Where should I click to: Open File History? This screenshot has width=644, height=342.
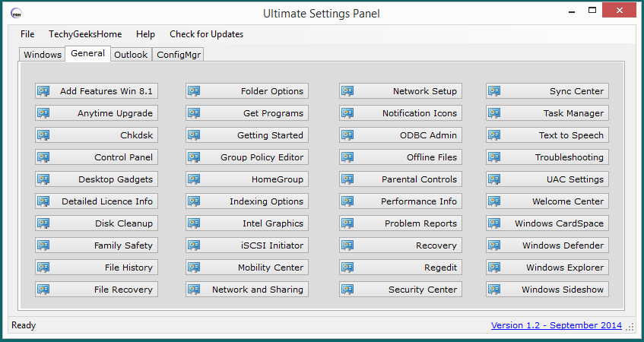pyautogui.click(x=97, y=268)
